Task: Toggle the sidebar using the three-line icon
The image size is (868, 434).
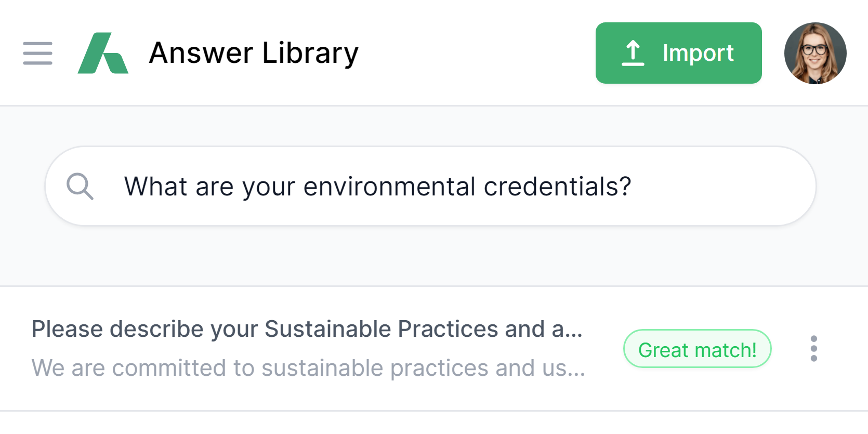Action: pos(37,54)
